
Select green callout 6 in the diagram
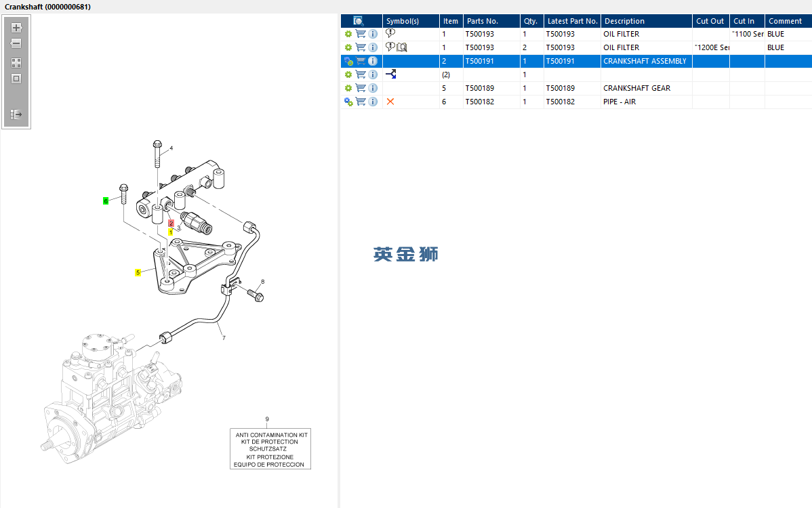click(106, 200)
